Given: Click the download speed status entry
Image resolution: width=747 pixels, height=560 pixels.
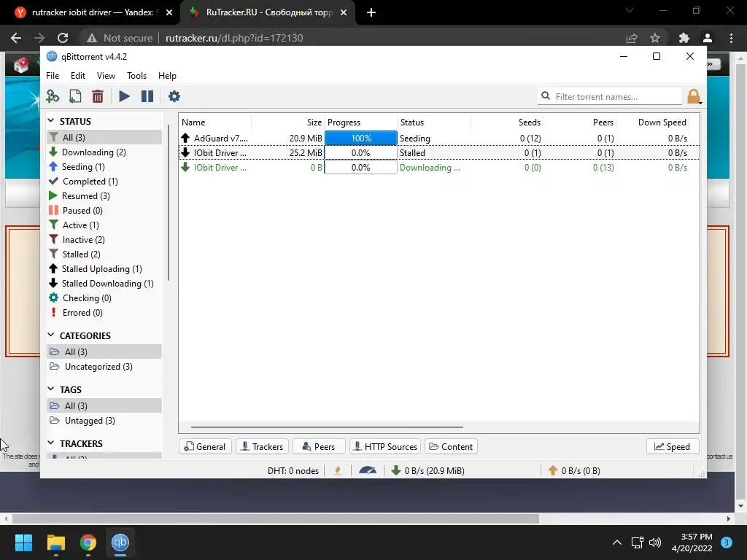Looking at the screenshot, I should (x=427, y=470).
